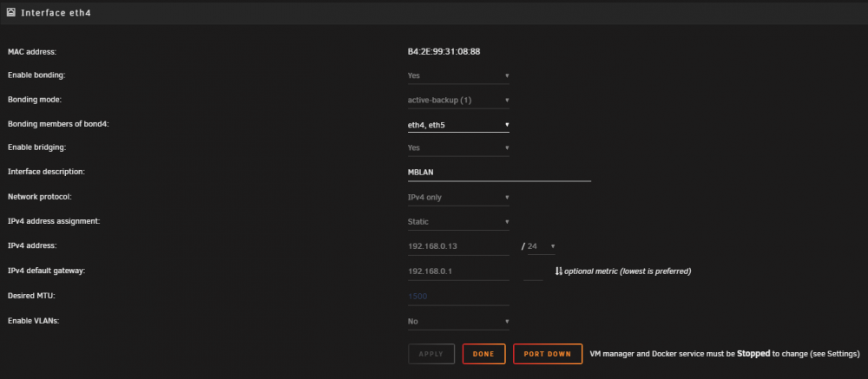Click the "Enable bridging:" label
Screen dimensions: 868x379
(x=36, y=147)
